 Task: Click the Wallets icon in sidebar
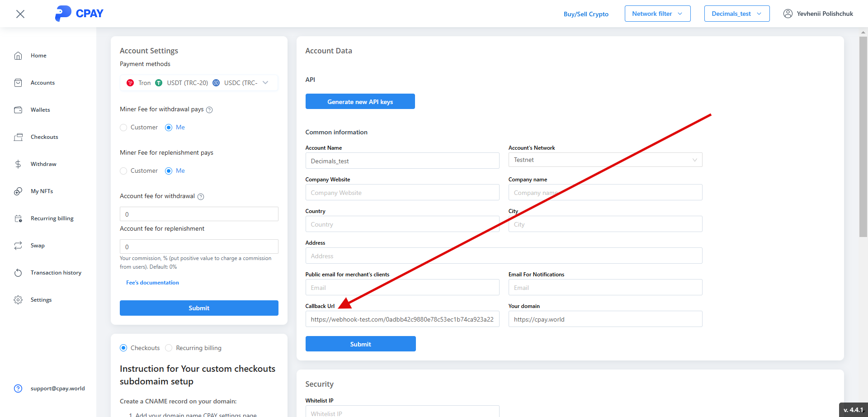18,110
